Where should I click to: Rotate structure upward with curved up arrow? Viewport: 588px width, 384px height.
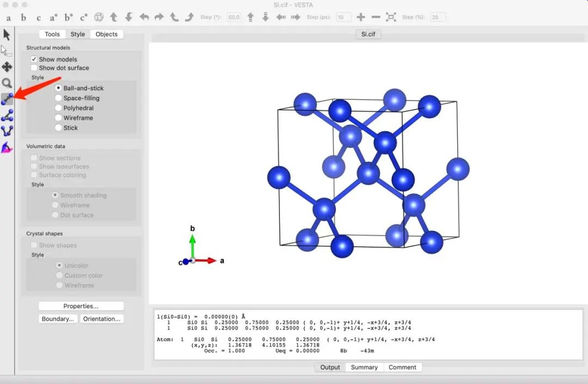coord(114,17)
